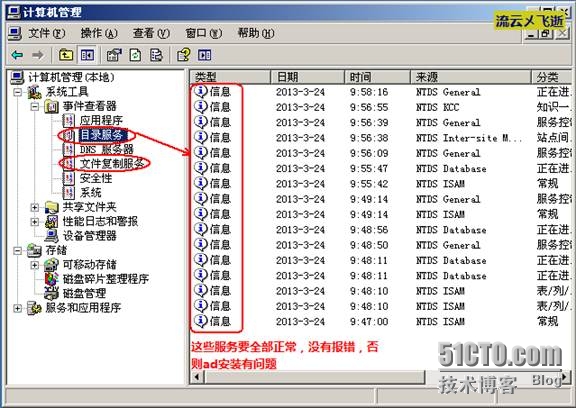
Task: Select the NTDS ISAM event at 9:55:42
Action: [381, 184]
